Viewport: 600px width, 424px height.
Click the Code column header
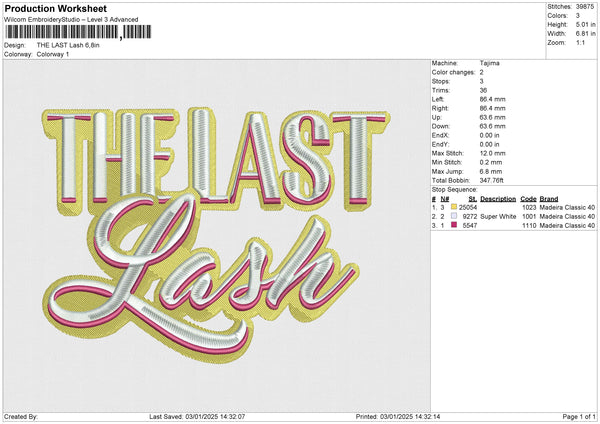528,199
